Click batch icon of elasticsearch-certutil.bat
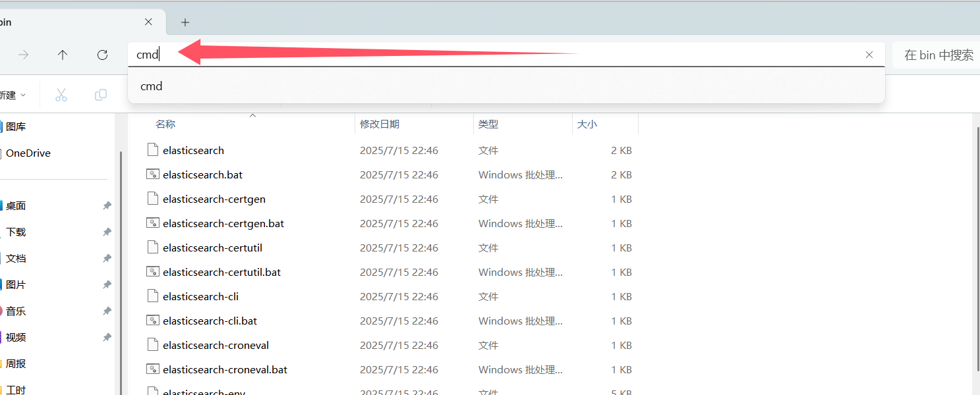The image size is (980, 395). click(x=152, y=272)
